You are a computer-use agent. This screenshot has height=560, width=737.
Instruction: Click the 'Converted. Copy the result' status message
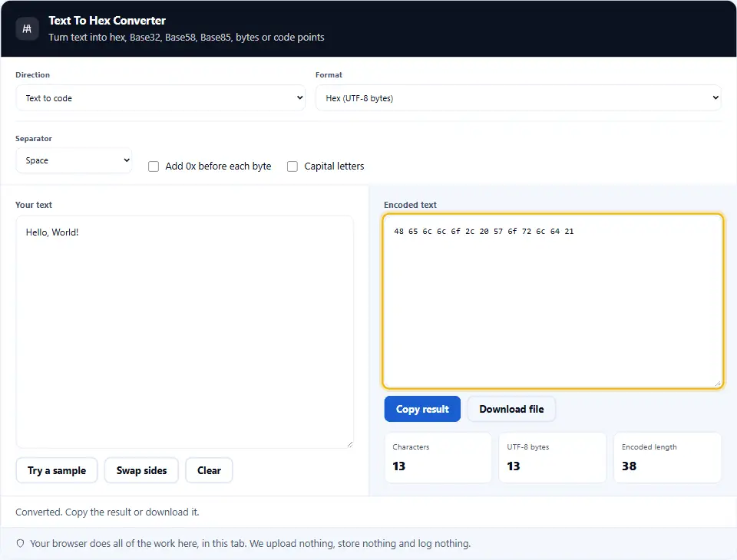pyautogui.click(x=107, y=512)
